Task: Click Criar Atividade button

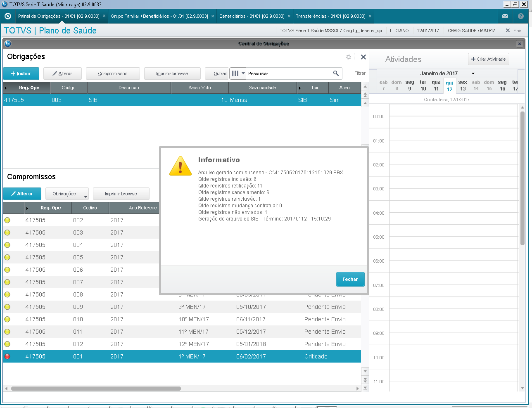Action: 489,59
